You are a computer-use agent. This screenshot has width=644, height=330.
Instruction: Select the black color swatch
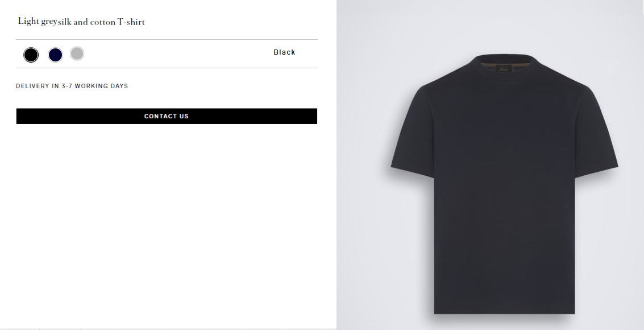(31, 55)
